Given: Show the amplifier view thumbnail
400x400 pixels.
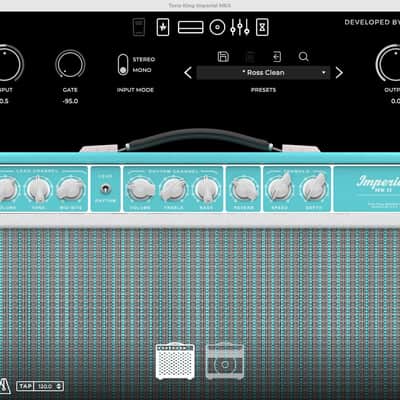Looking at the screenshot, I should point(175,361).
